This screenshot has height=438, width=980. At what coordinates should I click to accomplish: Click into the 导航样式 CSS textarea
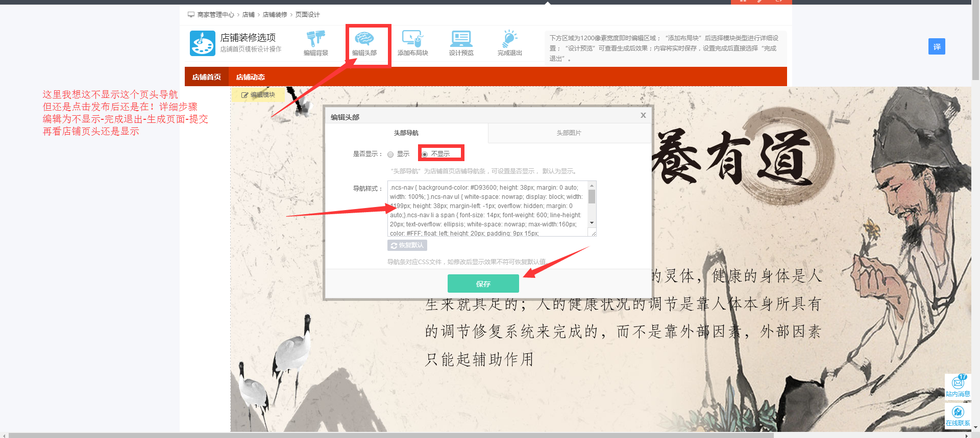488,209
